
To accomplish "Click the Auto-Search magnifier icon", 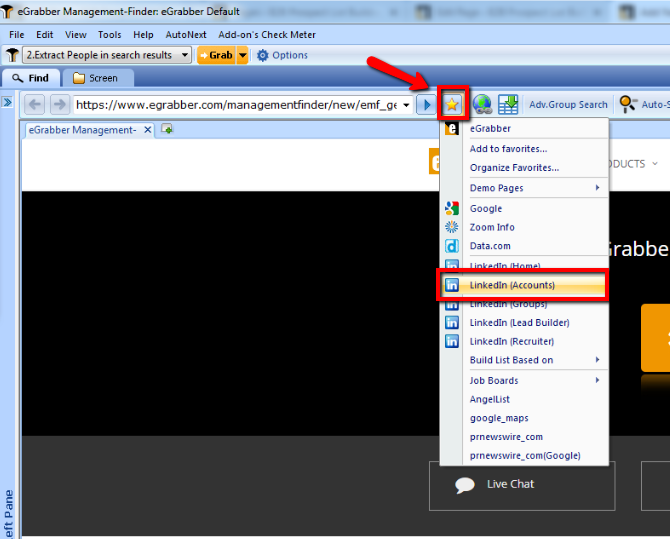I will pyautogui.click(x=627, y=104).
